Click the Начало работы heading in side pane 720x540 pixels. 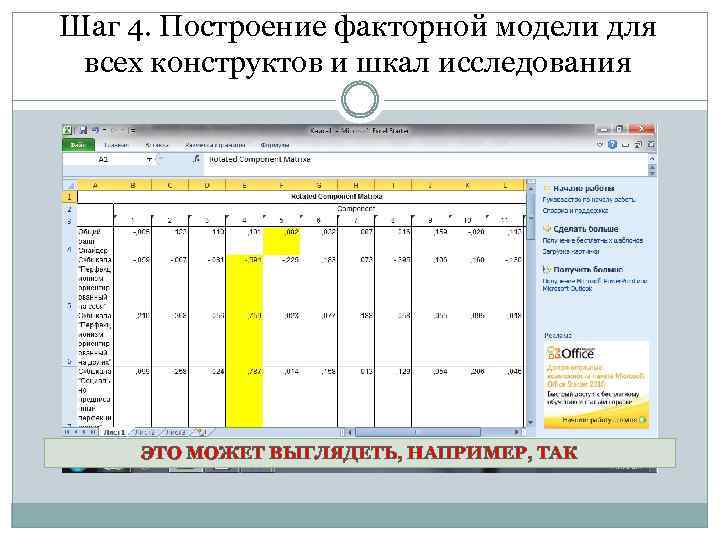pos(584,188)
